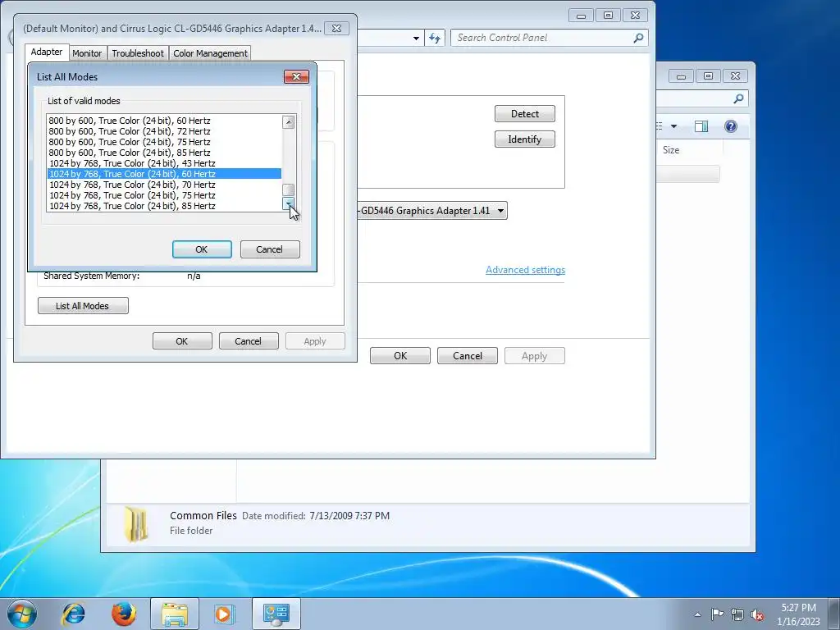Viewport: 840px width, 630px height.
Task: Click the Detect display button
Action: (x=524, y=113)
